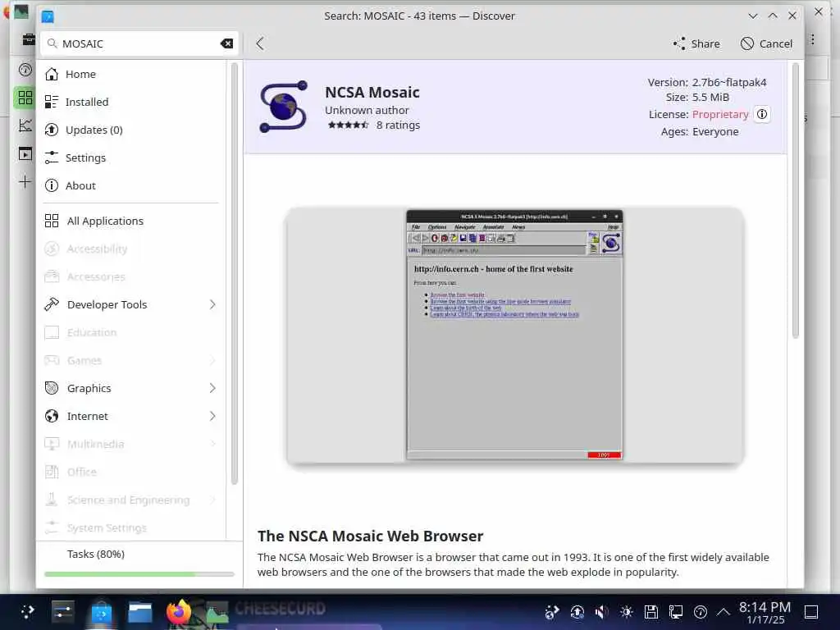Open the NCSA Mosaic screenshot thumbnail
840x630 pixels.
pos(515,336)
